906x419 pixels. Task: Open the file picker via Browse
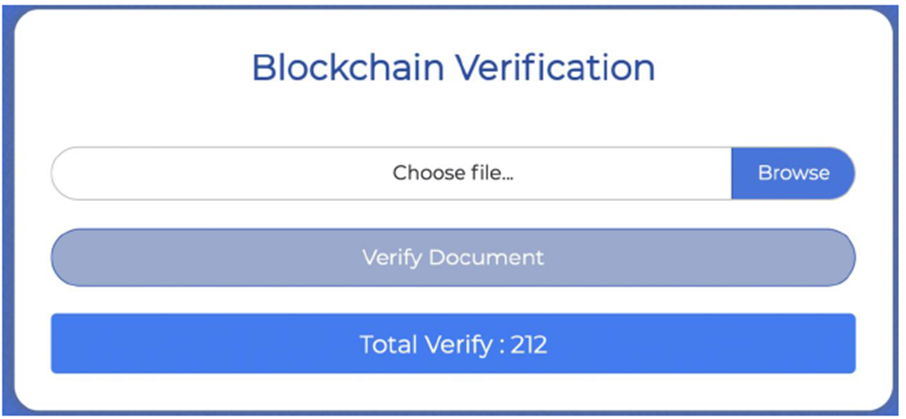coord(793,173)
